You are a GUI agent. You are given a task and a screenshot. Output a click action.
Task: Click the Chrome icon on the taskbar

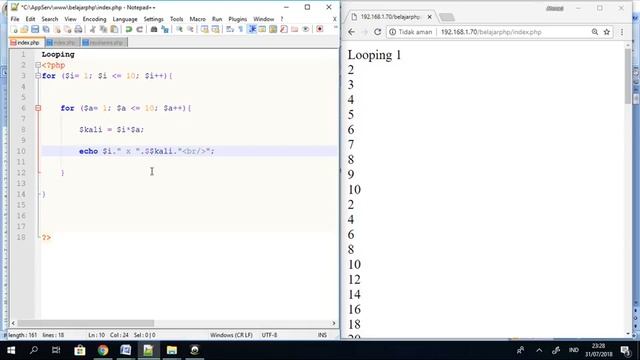click(x=103, y=350)
